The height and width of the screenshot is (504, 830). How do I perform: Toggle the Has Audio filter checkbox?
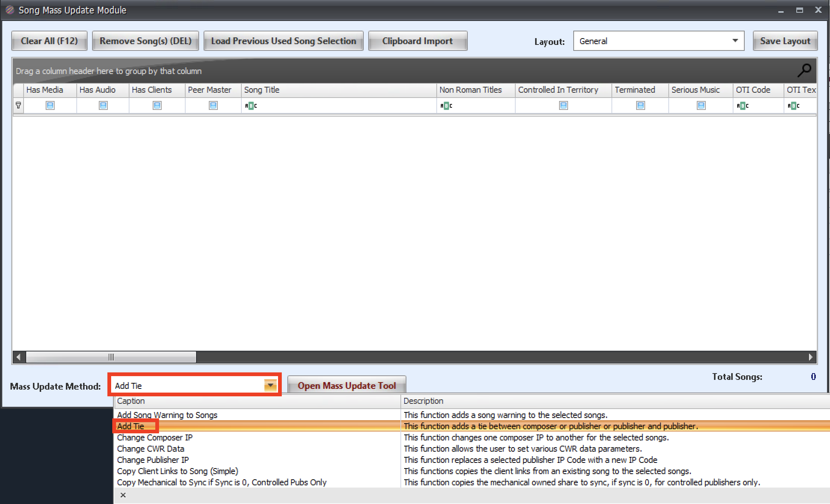click(103, 105)
